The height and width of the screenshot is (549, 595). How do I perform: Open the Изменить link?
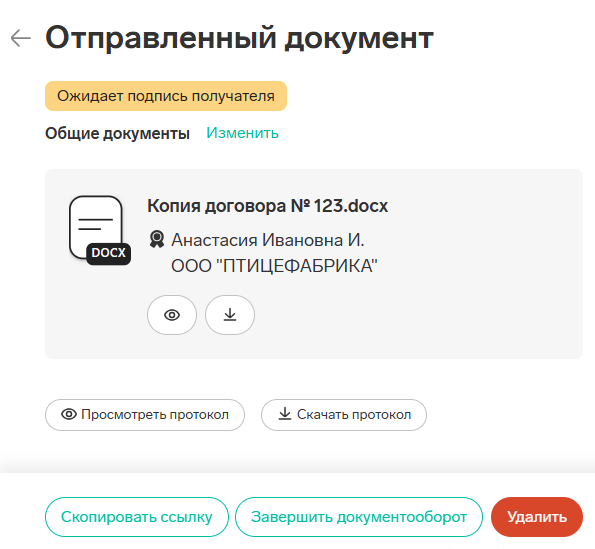tap(242, 133)
